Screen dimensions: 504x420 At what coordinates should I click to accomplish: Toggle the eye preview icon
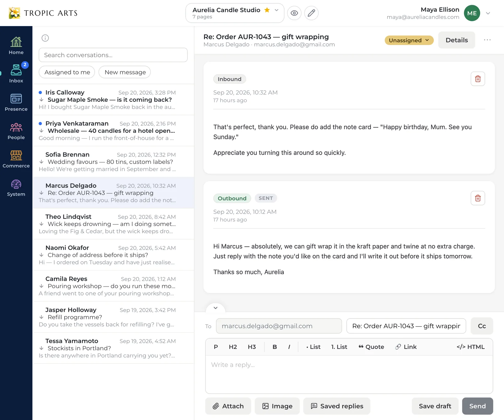pos(294,13)
